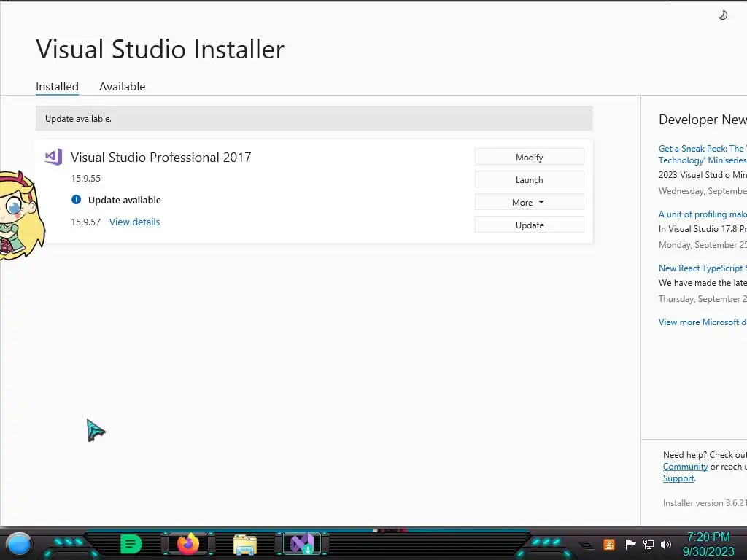This screenshot has width=747, height=560.
Task: Click the cartoon character desktop mascot
Action: click(21, 216)
